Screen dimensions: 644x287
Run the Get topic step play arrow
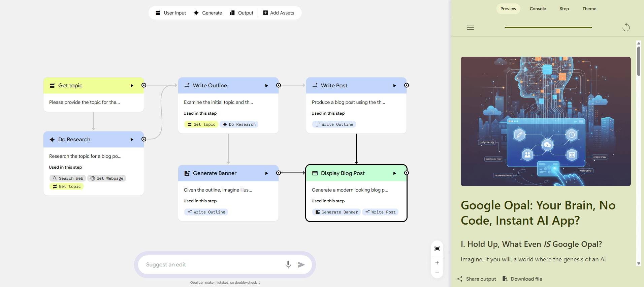pyautogui.click(x=132, y=86)
